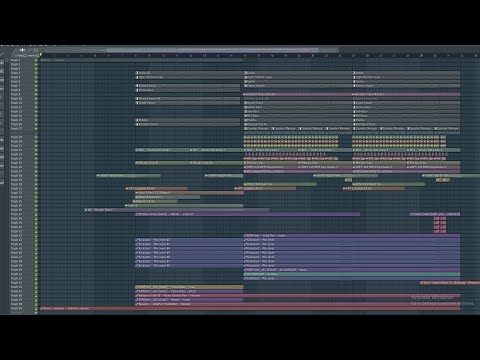
Task: Select first Pianos clip on Track 15
Action: (188, 120)
